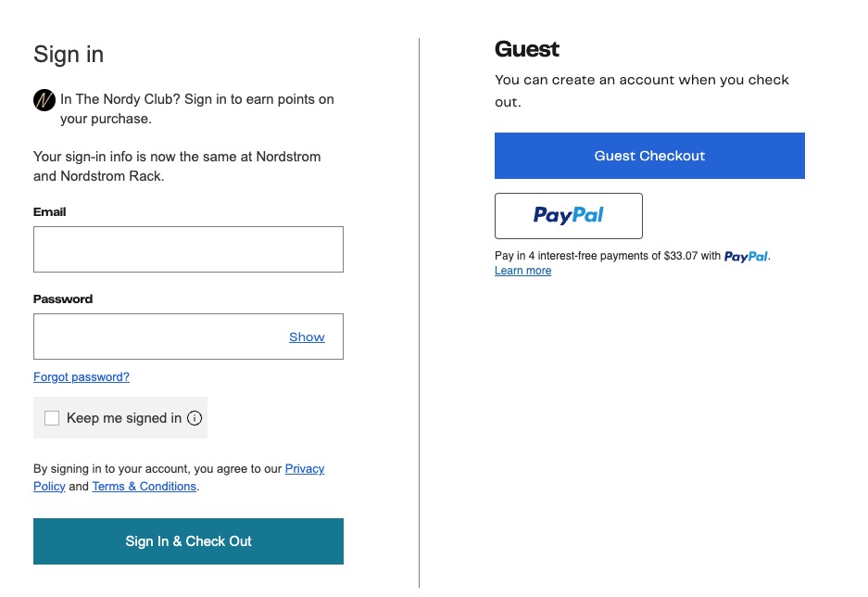Click the Nordy Club logo icon
Viewport: 868px width, 597px height.
44,100
